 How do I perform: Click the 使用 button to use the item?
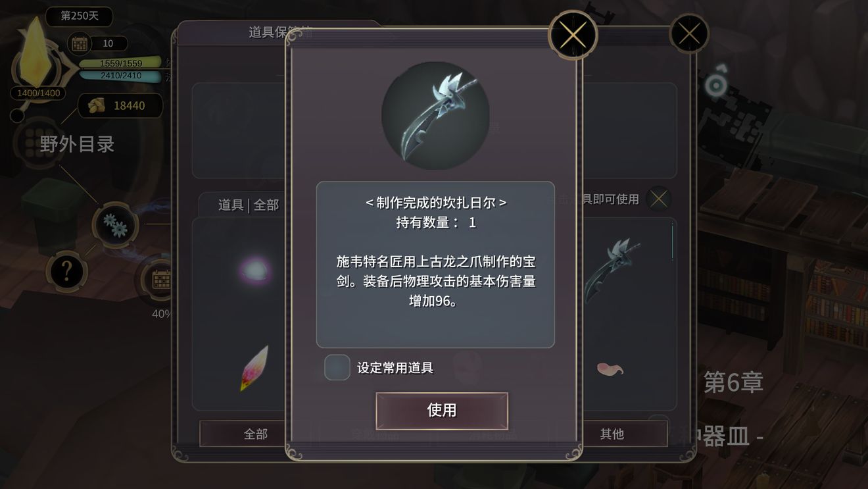[x=441, y=411]
